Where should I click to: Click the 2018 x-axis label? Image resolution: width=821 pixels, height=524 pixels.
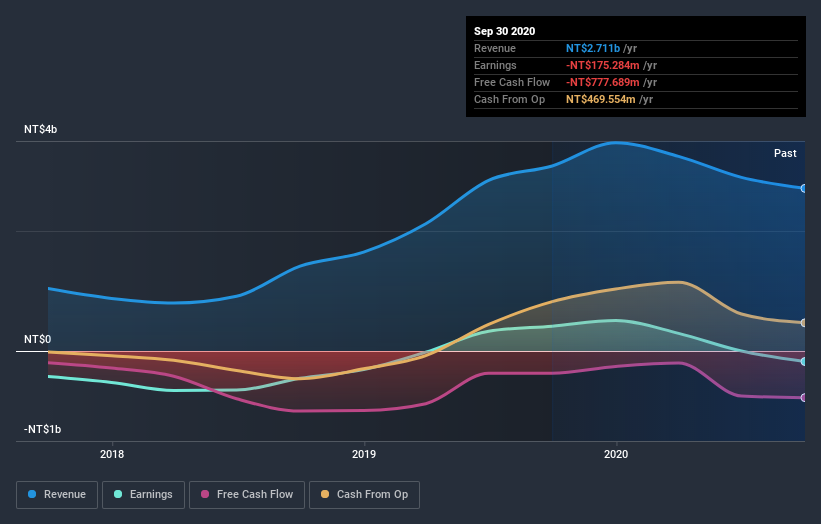click(x=112, y=454)
